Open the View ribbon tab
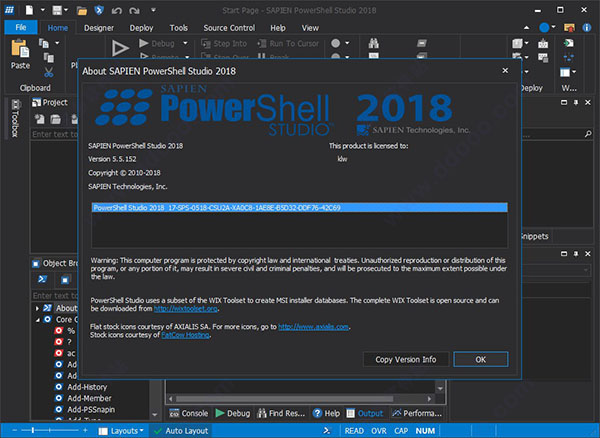 pyautogui.click(x=310, y=28)
